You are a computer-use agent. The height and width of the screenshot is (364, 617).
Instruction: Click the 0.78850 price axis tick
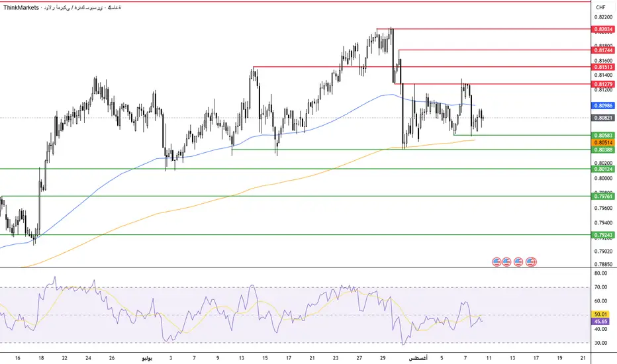point(603,265)
